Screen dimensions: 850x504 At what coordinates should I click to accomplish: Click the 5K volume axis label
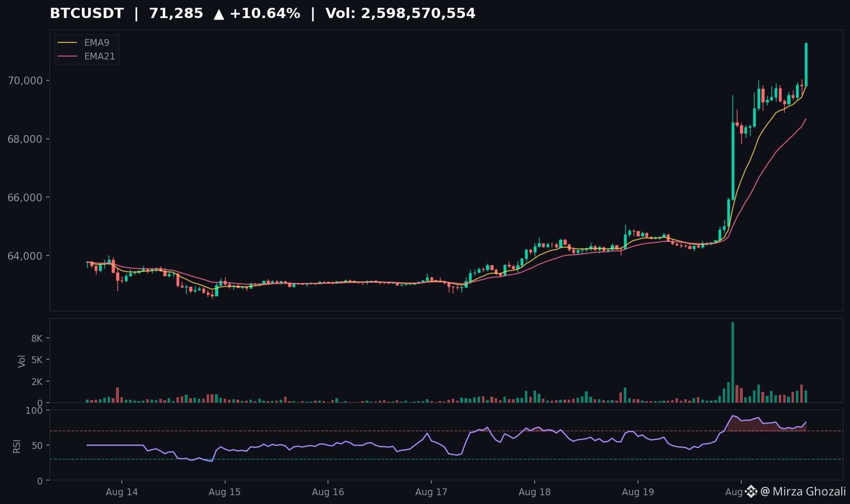37,360
